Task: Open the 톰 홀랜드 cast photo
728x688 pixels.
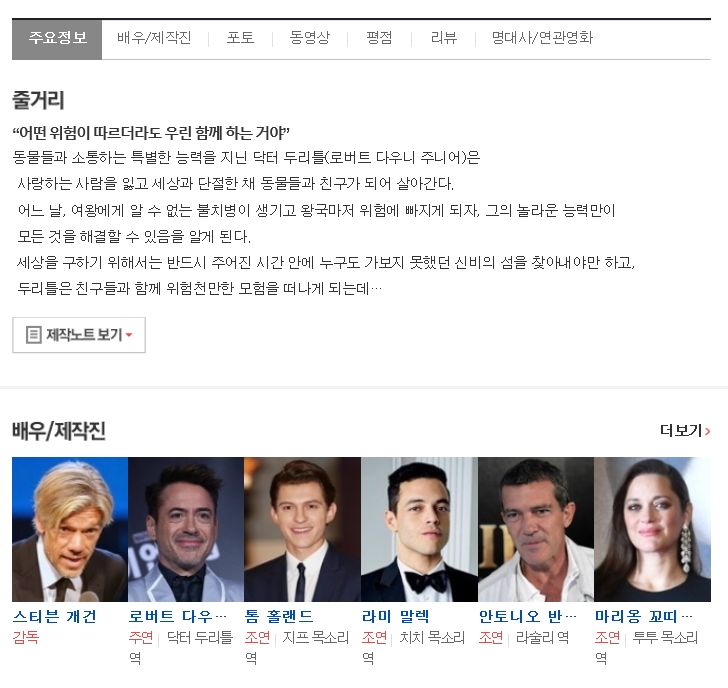Action: click(302, 529)
